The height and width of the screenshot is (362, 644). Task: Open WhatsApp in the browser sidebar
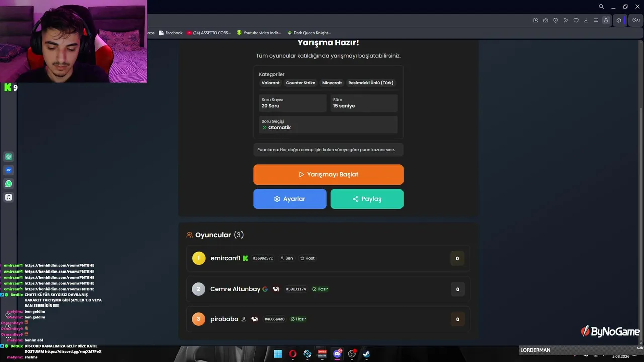click(x=9, y=184)
